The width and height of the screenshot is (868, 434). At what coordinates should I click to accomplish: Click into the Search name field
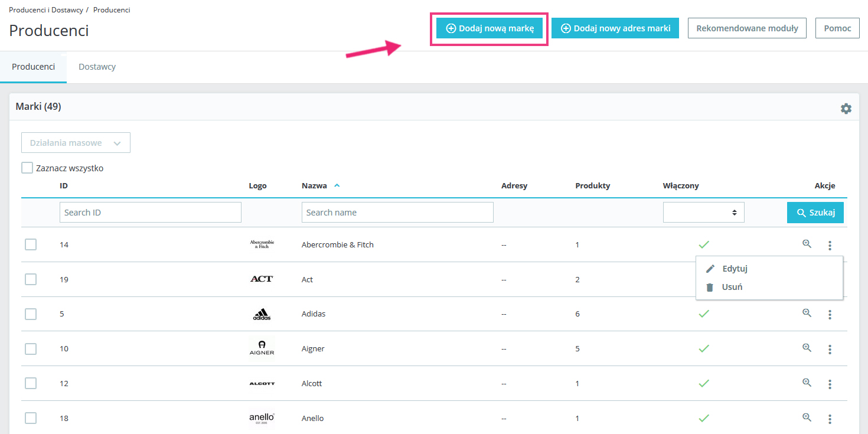[x=397, y=213]
